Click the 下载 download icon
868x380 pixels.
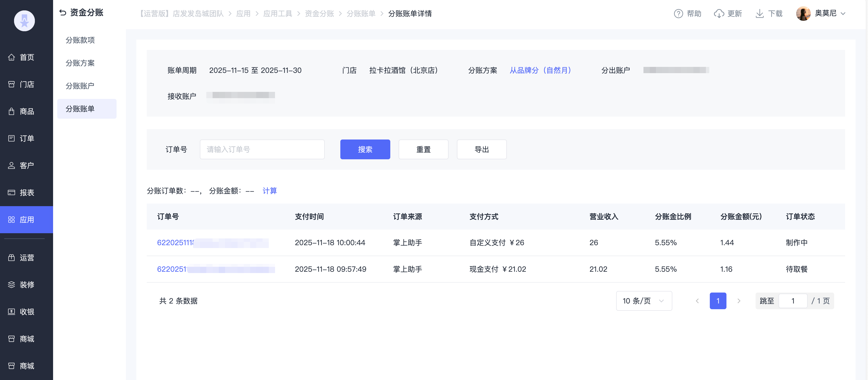click(759, 14)
